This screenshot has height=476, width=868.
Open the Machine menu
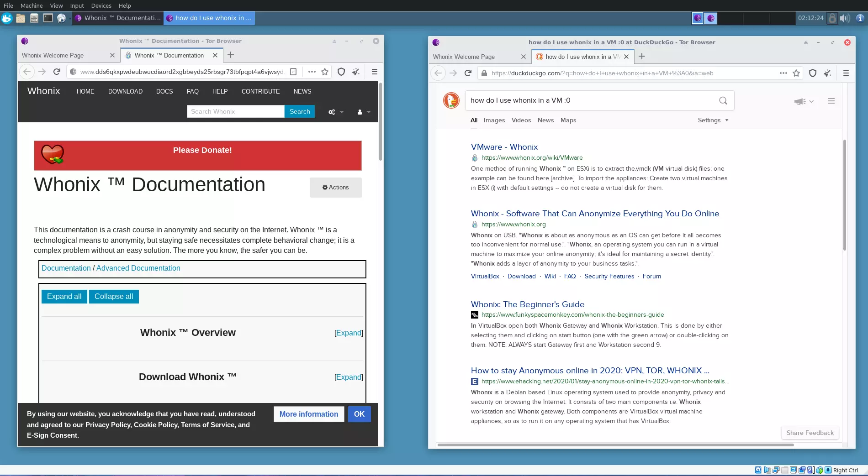[x=32, y=5]
